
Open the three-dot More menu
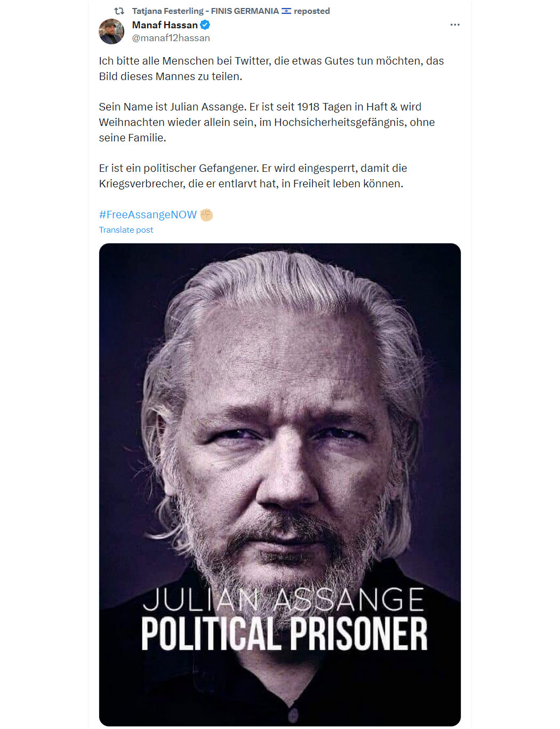pos(455,25)
